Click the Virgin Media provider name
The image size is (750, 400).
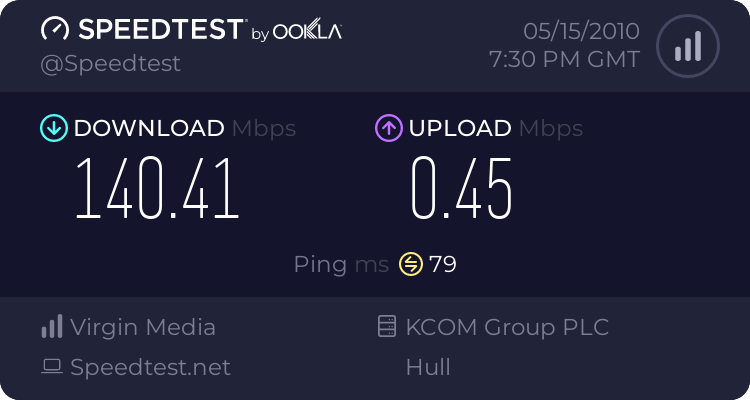pyautogui.click(x=143, y=327)
